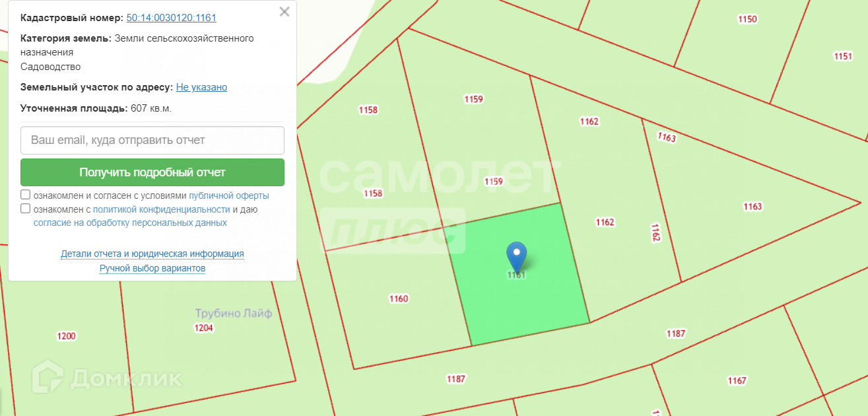The image size is (868, 416).
Task: Click the blue map pin marker
Action: coord(516,257)
